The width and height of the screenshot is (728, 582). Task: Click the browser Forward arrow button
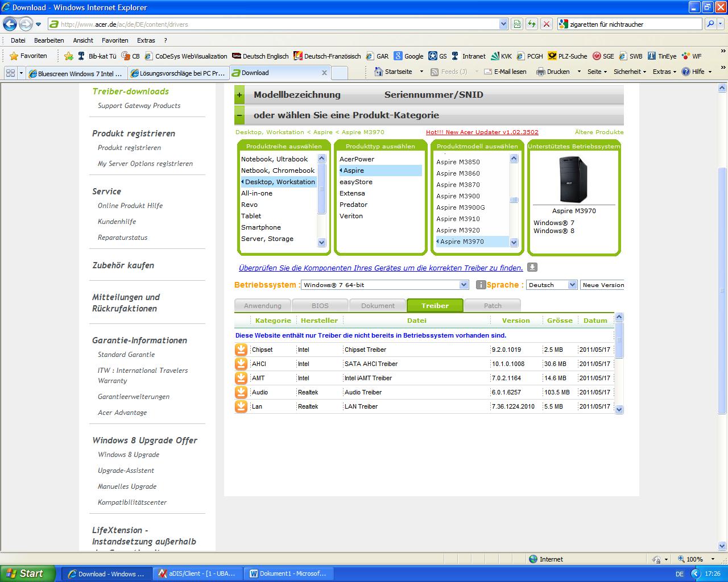pos(26,24)
